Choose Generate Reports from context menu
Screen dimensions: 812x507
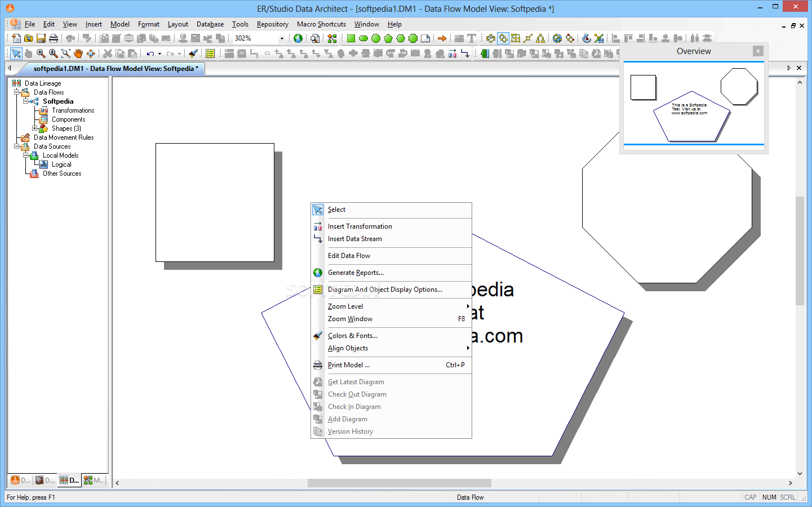click(392, 273)
